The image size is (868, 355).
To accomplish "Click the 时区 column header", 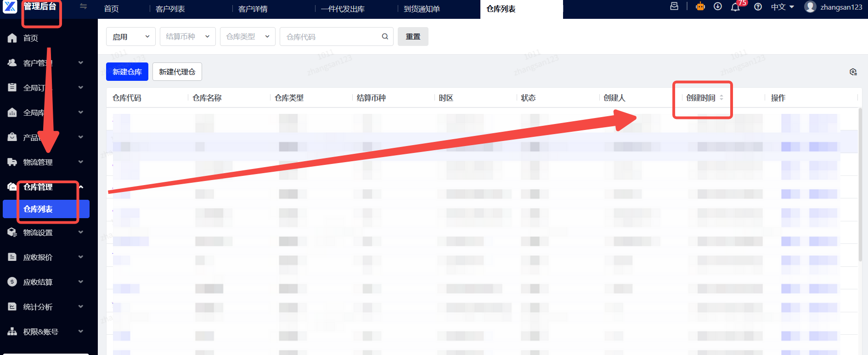I will [x=446, y=98].
